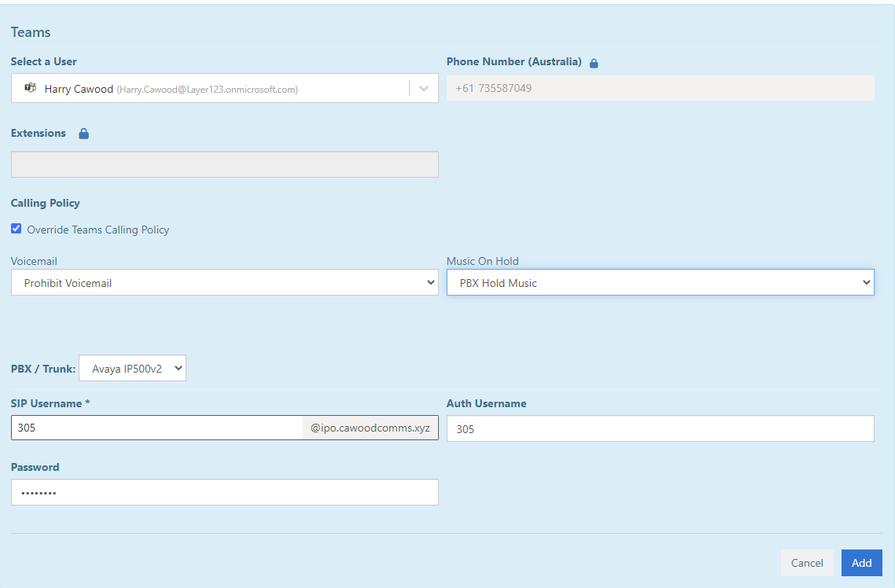The height and width of the screenshot is (588, 895).
Task: Click the Password input field
Action: point(225,492)
